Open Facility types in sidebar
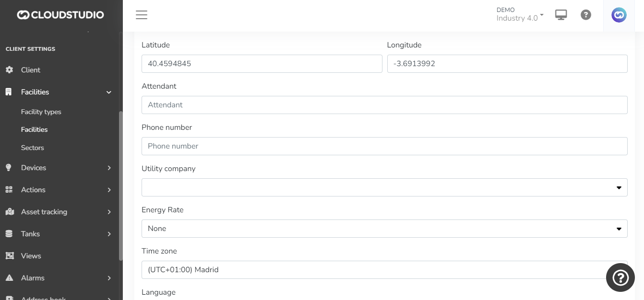The width and height of the screenshot is (644, 300). (41, 112)
